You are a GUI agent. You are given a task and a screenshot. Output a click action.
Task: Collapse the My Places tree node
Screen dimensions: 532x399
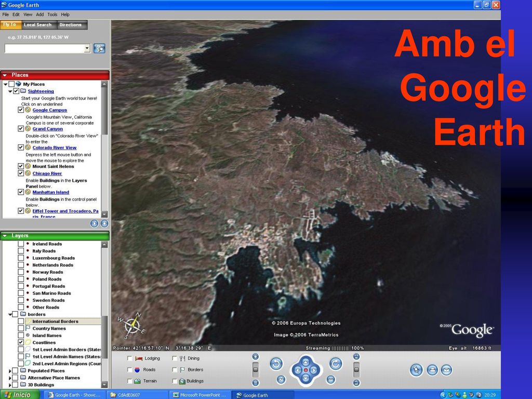point(5,84)
